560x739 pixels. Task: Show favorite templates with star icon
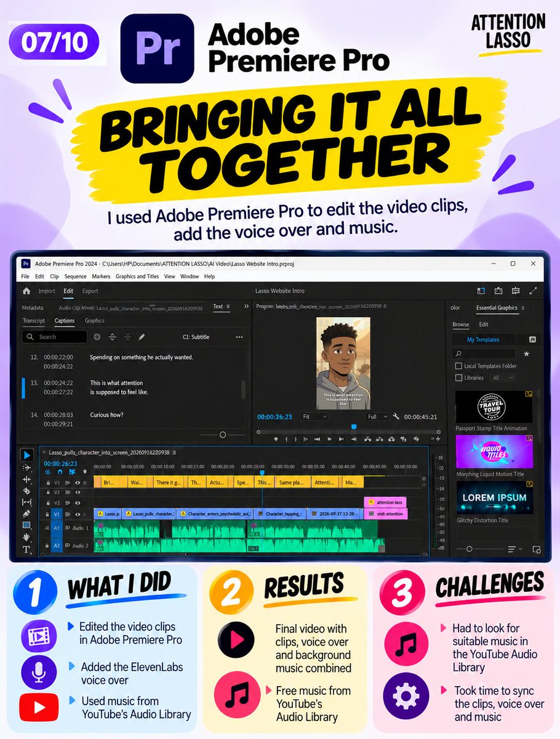526,353
